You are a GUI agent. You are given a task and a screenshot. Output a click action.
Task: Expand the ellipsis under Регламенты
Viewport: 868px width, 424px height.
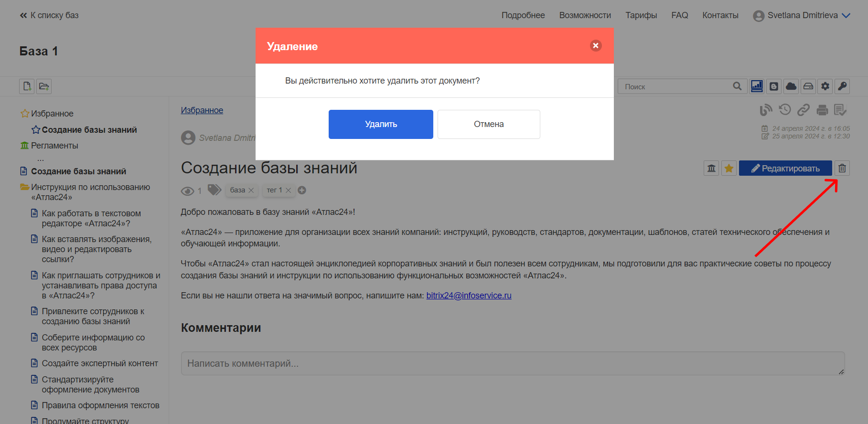[41, 159]
